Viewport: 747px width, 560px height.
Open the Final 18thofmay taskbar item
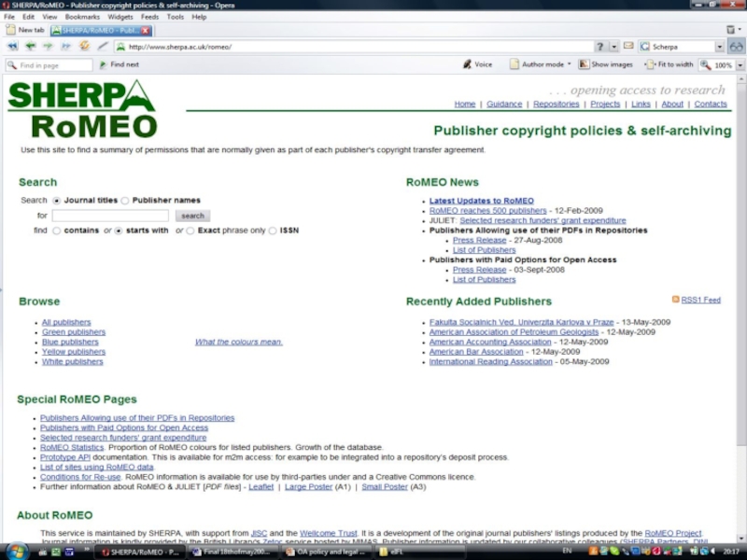tap(232, 552)
